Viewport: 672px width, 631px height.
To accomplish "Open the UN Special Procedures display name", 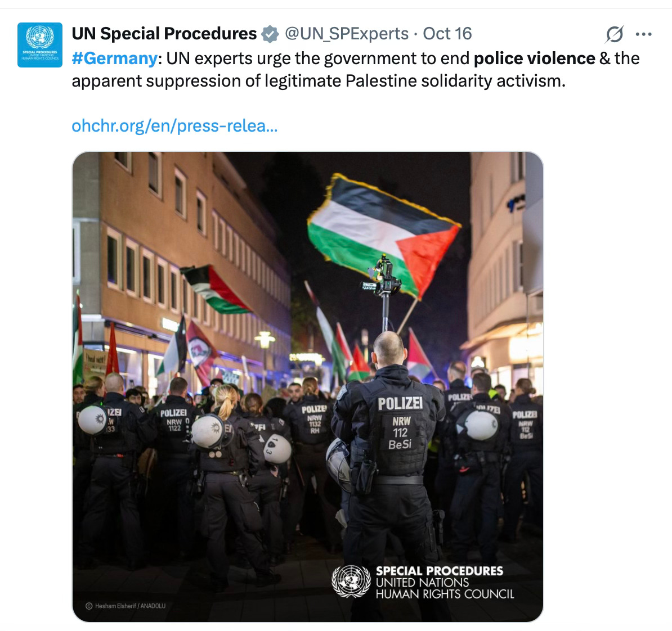I will click(x=164, y=34).
